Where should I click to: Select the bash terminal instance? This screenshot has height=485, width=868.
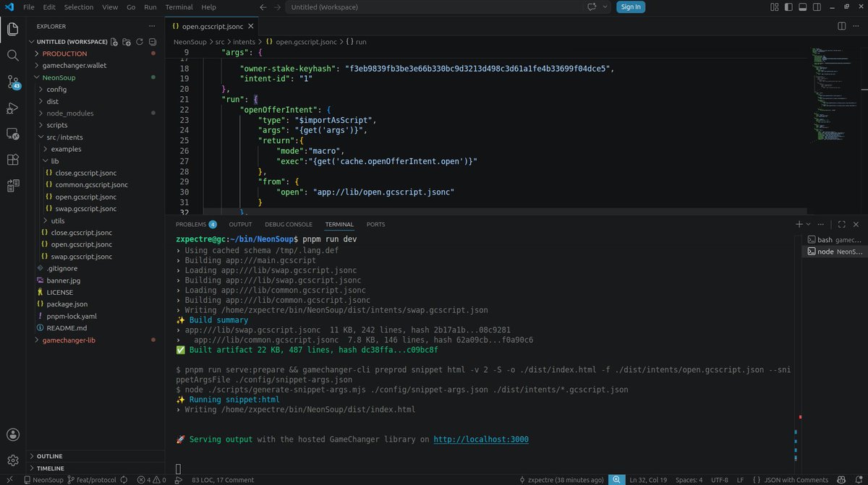[x=834, y=240]
